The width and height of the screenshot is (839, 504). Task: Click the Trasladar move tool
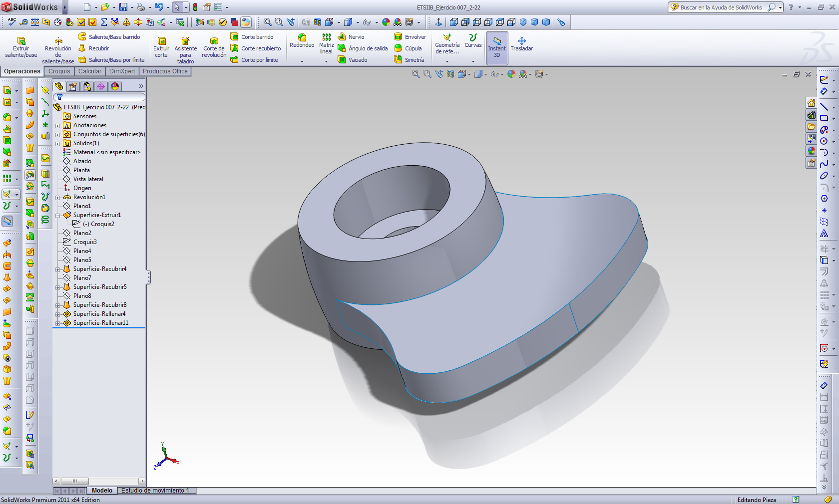pyautogui.click(x=521, y=44)
